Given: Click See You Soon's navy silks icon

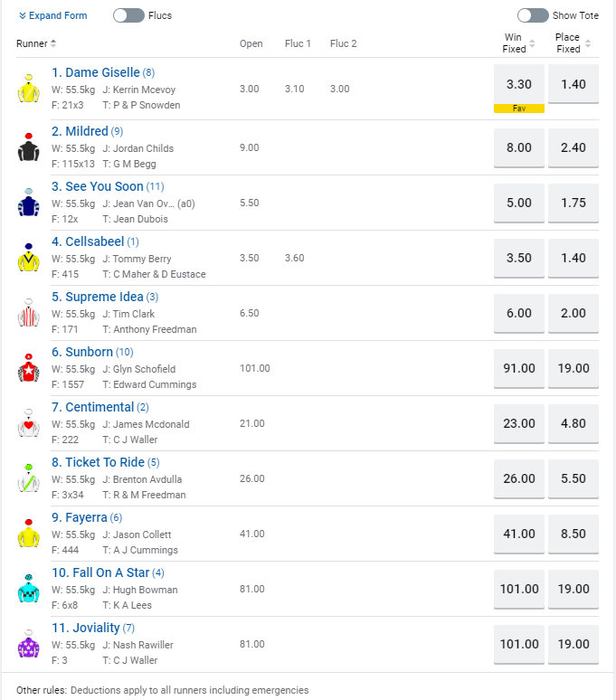Looking at the screenshot, I should [x=28, y=203].
